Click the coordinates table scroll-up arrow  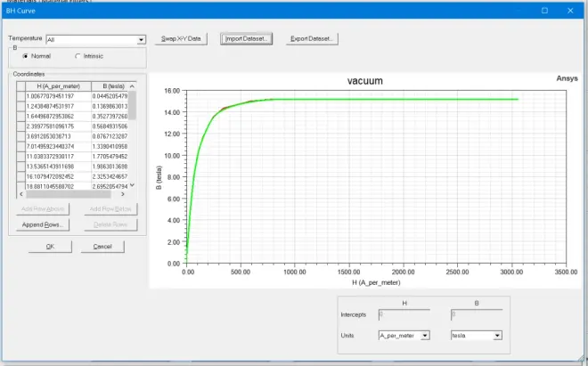[132, 86]
